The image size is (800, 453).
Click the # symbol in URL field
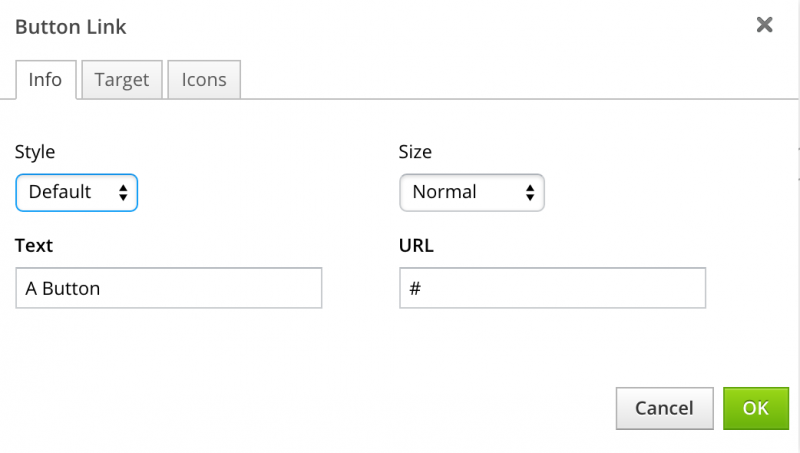coord(415,289)
